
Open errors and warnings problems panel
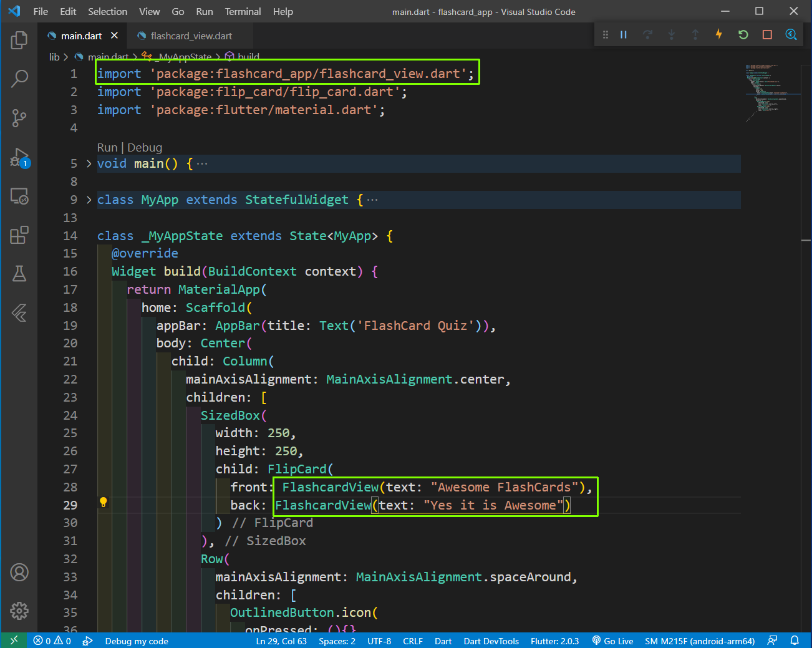tap(52, 641)
